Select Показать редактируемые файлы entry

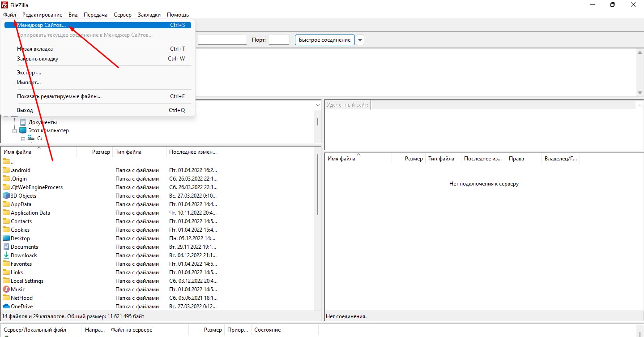pyautogui.click(x=98, y=96)
